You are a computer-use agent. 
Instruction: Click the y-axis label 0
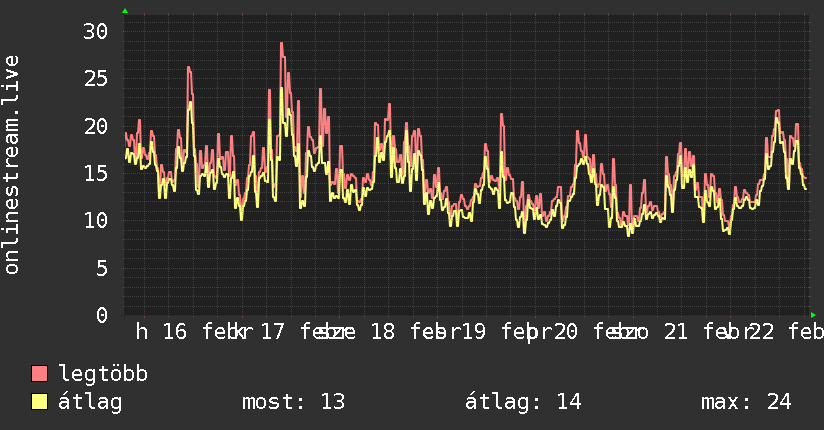click(x=101, y=315)
